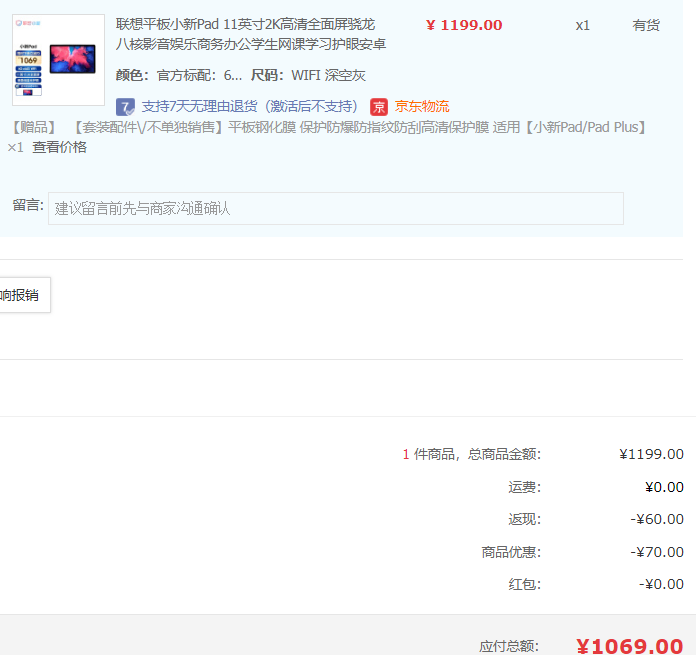Click the 返现 -¥60.00 value

coord(657,519)
